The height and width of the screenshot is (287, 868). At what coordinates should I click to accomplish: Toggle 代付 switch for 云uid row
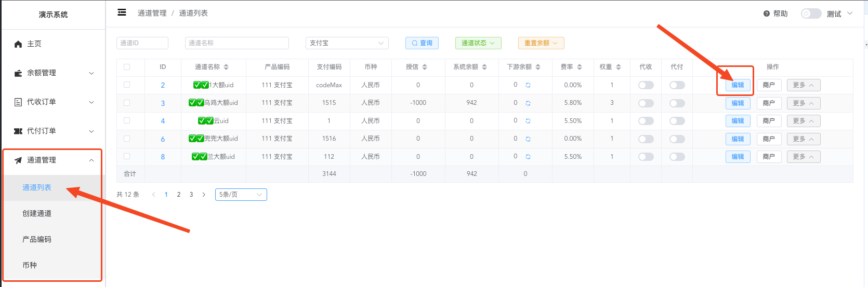pos(677,121)
